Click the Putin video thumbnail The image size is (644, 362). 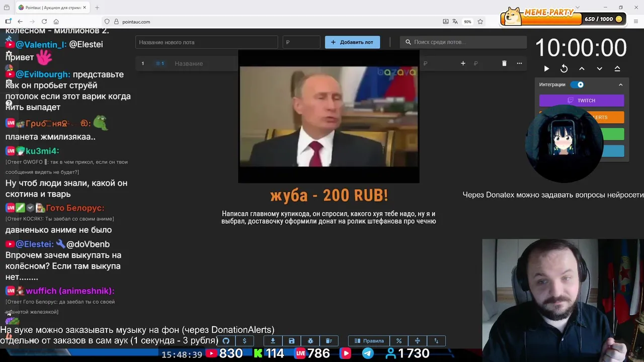(x=329, y=116)
